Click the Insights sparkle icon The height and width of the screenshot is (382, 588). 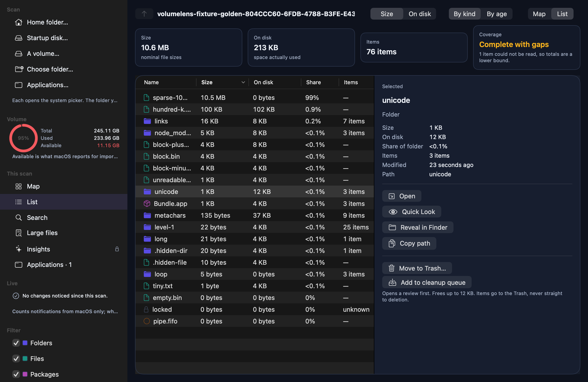19,249
